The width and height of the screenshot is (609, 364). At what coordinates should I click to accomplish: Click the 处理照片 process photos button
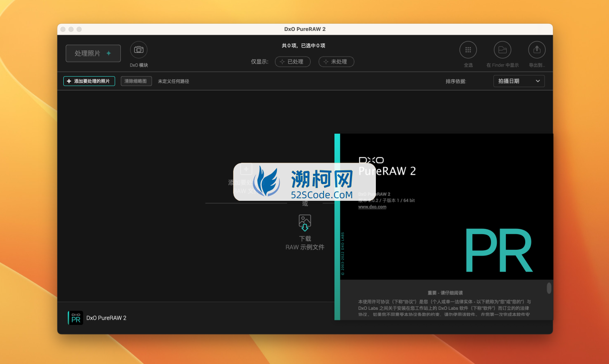(93, 53)
